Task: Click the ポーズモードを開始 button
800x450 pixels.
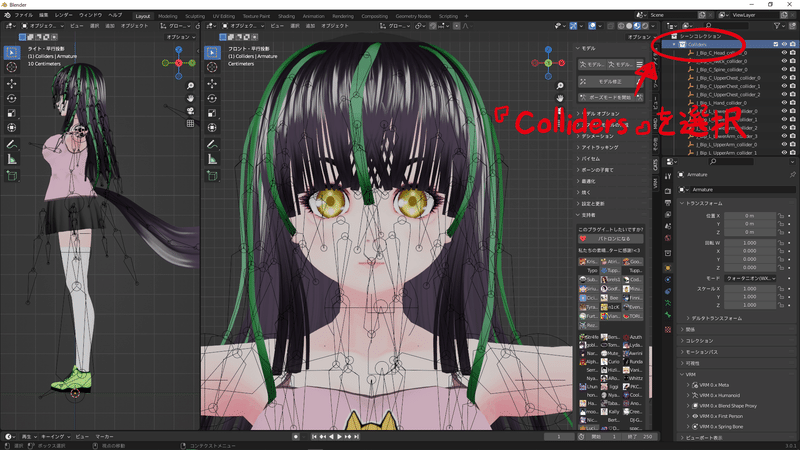Action: click(611, 97)
